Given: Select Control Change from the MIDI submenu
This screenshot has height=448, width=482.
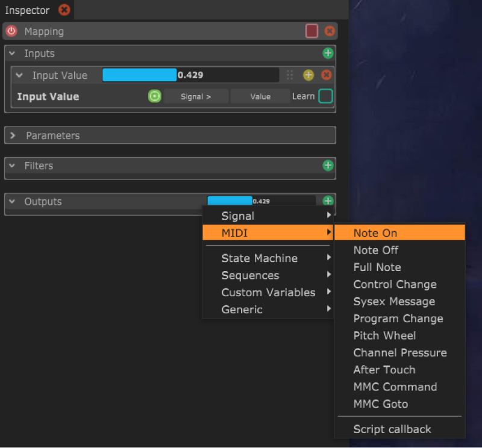Looking at the screenshot, I should 395,284.
